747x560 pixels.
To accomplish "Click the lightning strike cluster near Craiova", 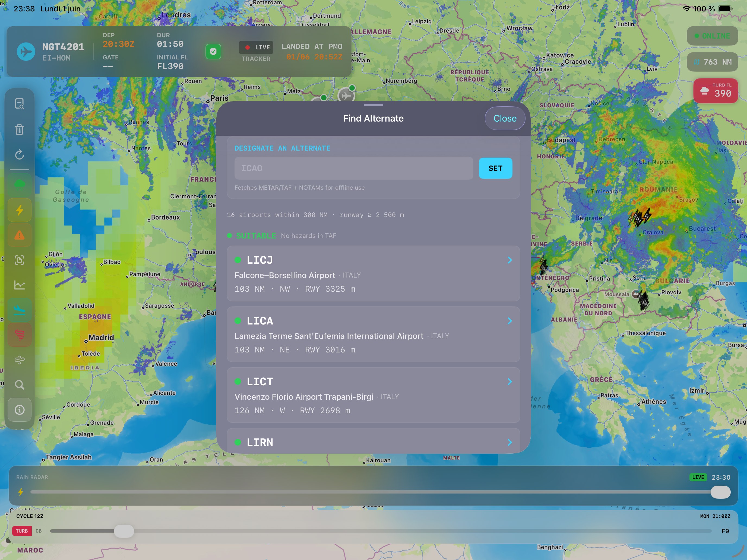I will [x=639, y=217].
